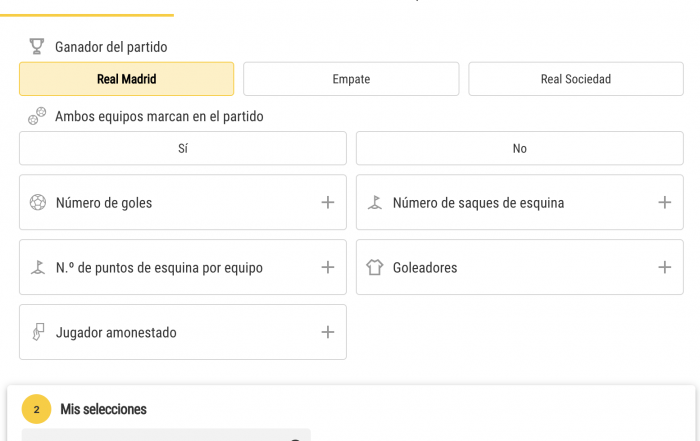Select Empate as match result

coord(351,79)
